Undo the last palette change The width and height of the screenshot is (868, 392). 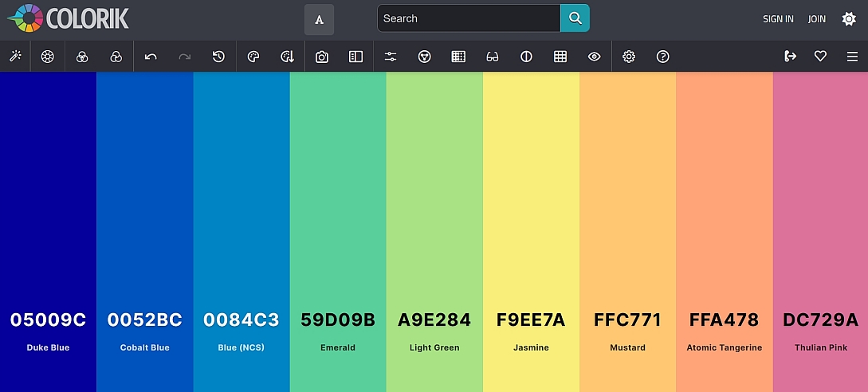[151, 57]
